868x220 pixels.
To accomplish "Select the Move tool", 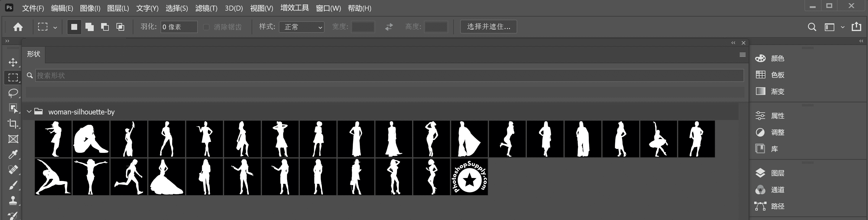I will coord(13,62).
